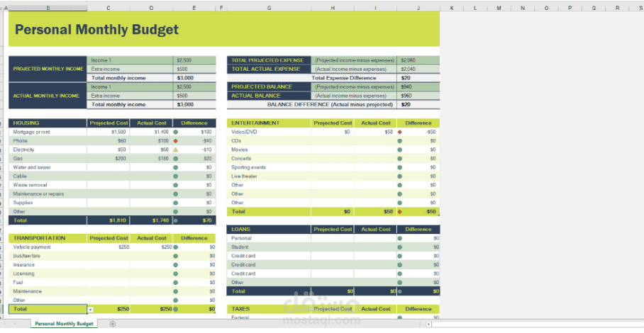Select the LOANS table header cell
644x333 pixels.
pos(269,230)
